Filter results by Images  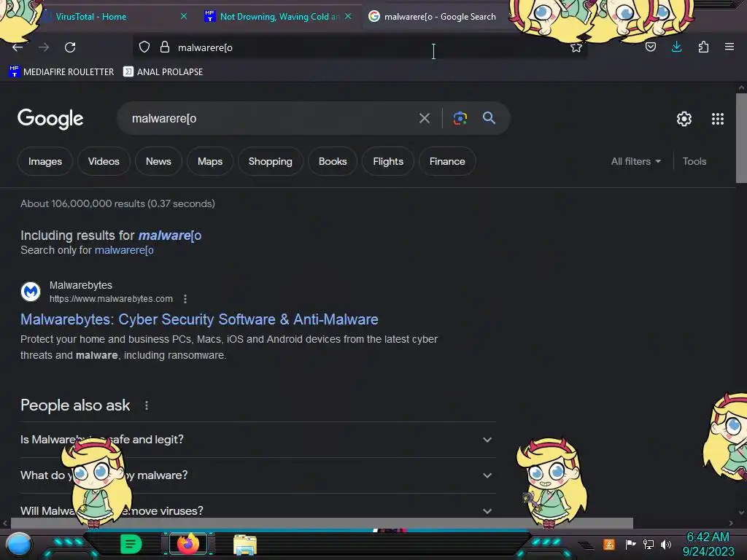pos(45,161)
